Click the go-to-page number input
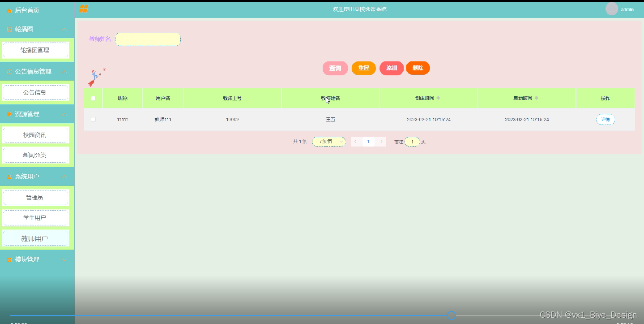The image size is (644, 324). click(x=412, y=142)
